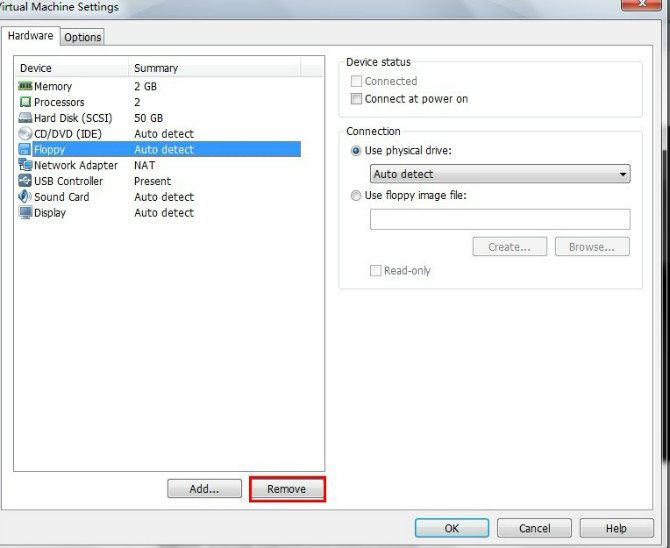Select the Hard Disk (SCSI) icon
The height and width of the screenshot is (548, 670).
(25, 118)
